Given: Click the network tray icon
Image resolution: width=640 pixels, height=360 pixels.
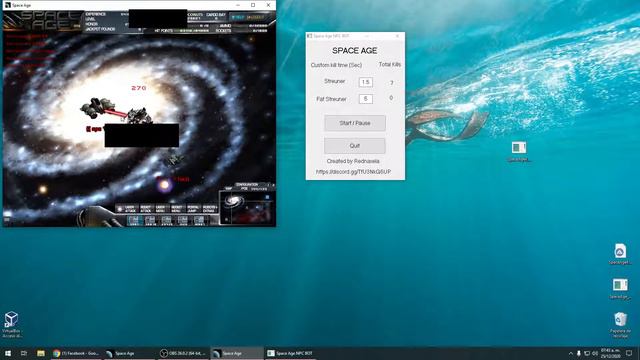Looking at the screenshot, I should [587, 353].
